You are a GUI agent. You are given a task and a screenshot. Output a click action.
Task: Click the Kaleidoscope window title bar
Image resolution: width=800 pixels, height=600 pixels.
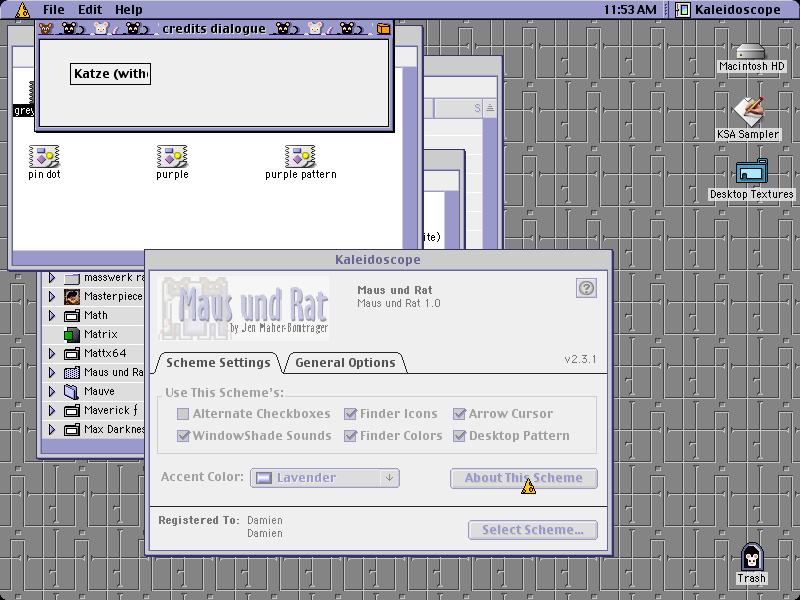coord(378,260)
